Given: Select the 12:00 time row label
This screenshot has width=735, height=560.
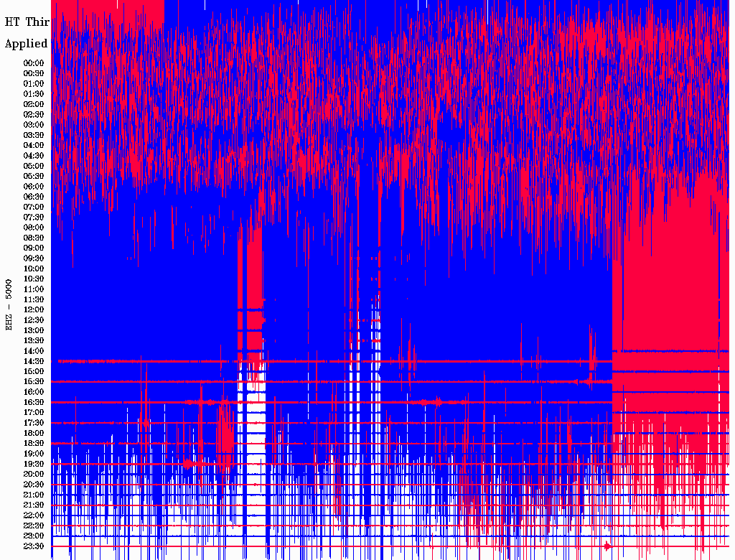Looking at the screenshot, I should [34, 309].
